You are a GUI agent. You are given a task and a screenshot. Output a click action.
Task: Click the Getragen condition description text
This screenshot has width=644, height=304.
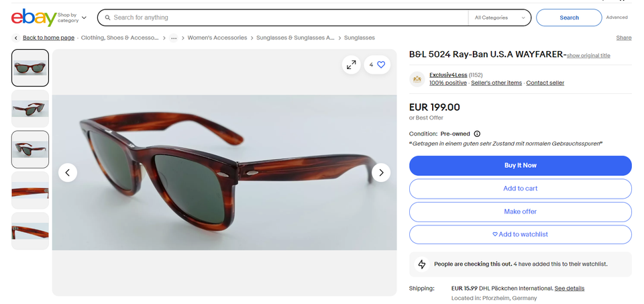pyautogui.click(x=506, y=144)
